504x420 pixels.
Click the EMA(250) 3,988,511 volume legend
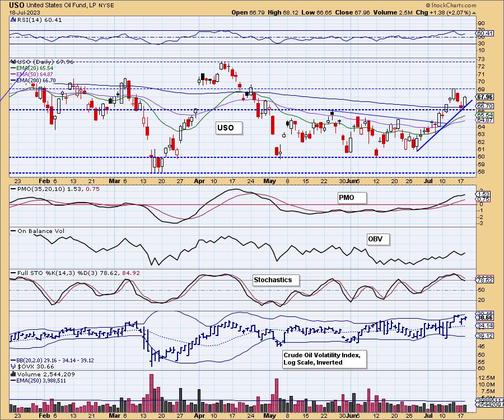[x=38, y=380]
